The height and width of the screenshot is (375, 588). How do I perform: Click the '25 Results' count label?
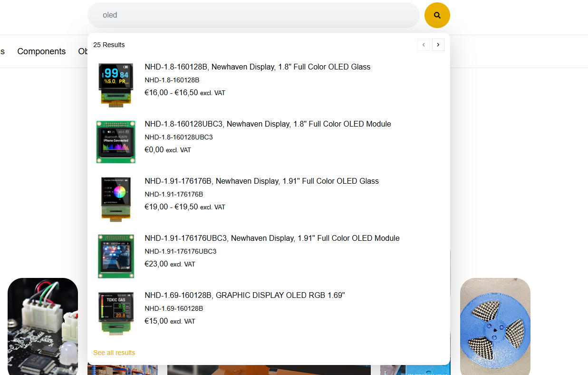tap(109, 45)
